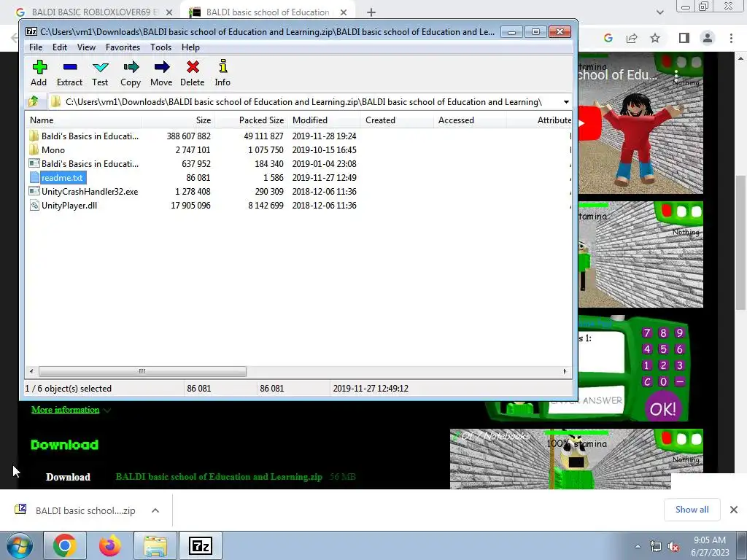Screen dimensions: 747x560
Task: Open the 7 Notebooks hallway screenshot thumbnail
Action: (x=576, y=459)
